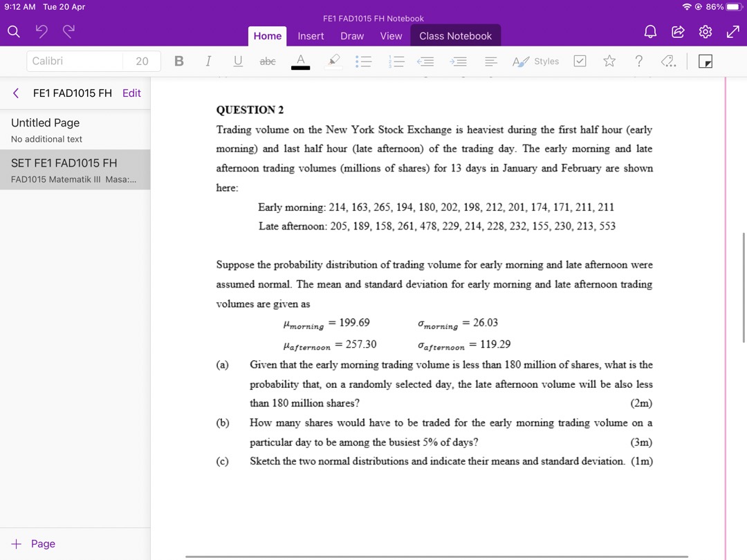Screen dimensions: 747x560
Task: Switch to the Draw tab
Action: [x=351, y=36]
